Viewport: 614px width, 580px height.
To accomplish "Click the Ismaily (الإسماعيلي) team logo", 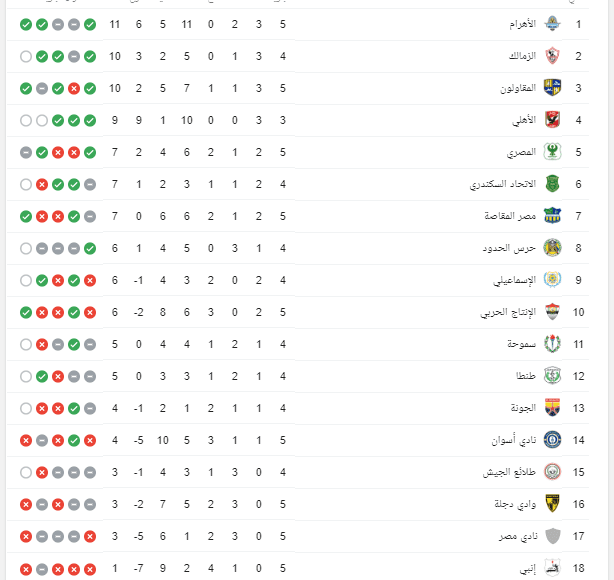I will pyautogui.click(x=553, y=280).
